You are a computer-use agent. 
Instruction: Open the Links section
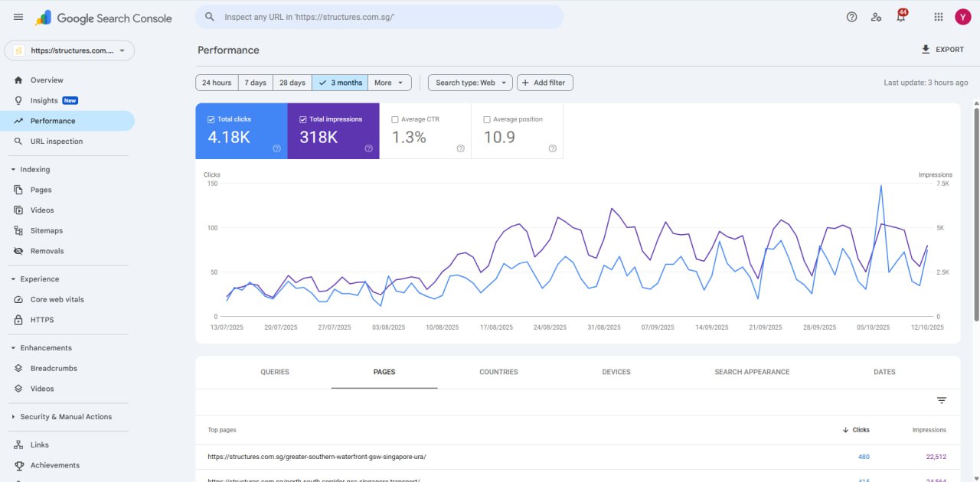tap(41, 445)
